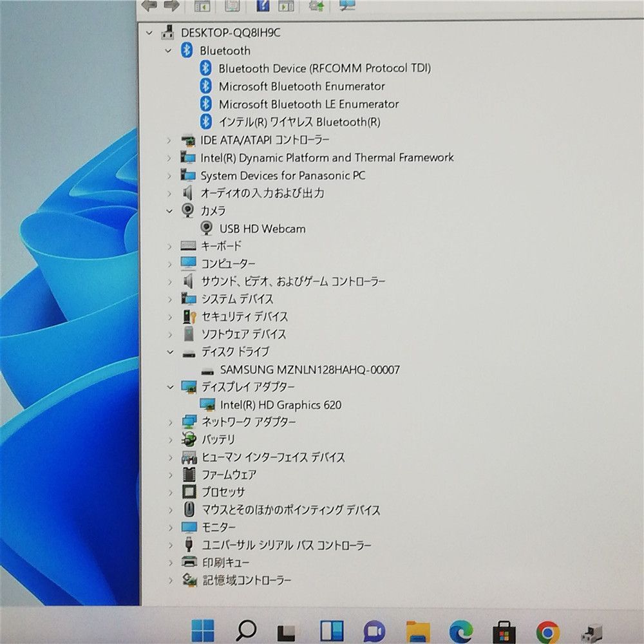Open Task View on the taskbar
This screenshot has width=644, height=644.
(287, 632)
